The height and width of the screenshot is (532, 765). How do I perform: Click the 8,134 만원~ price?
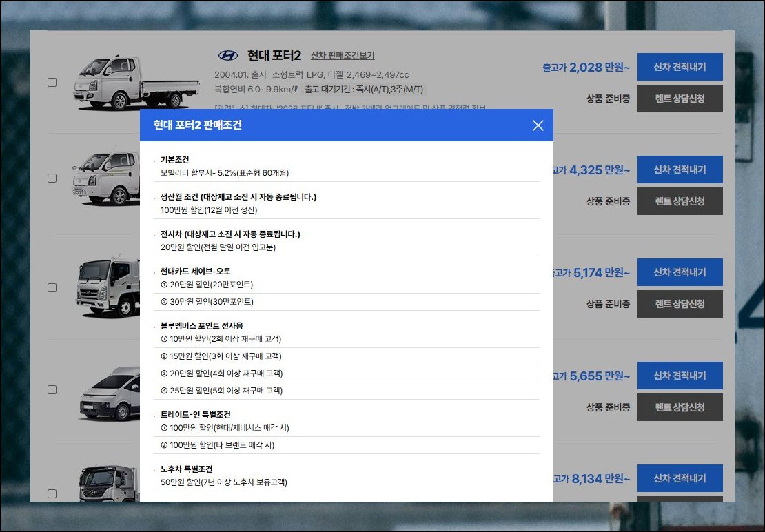coord(600,479)
